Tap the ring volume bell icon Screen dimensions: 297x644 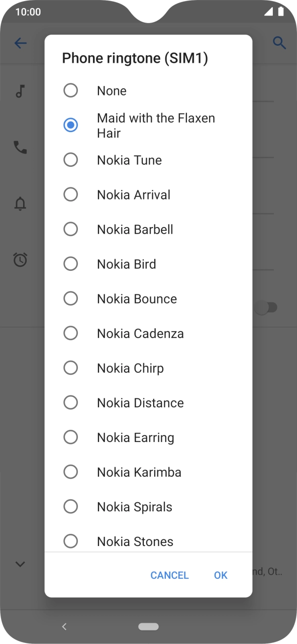tap(20, 203)
